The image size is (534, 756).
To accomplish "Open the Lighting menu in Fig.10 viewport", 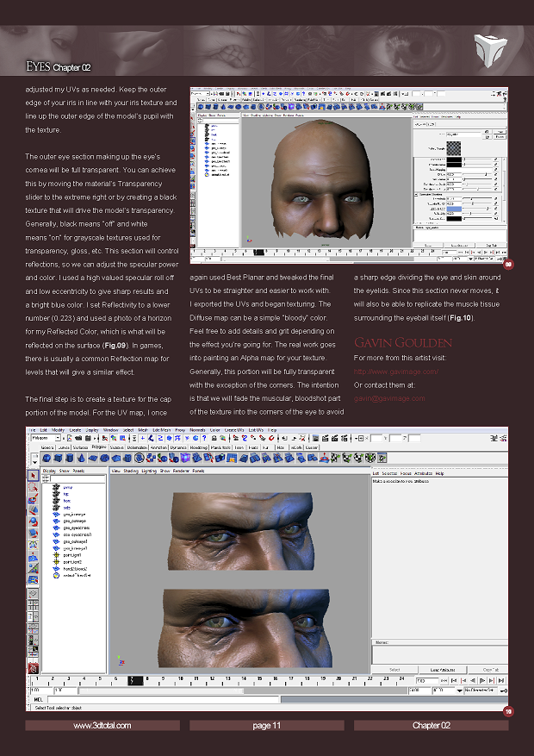I will point(149,471).
